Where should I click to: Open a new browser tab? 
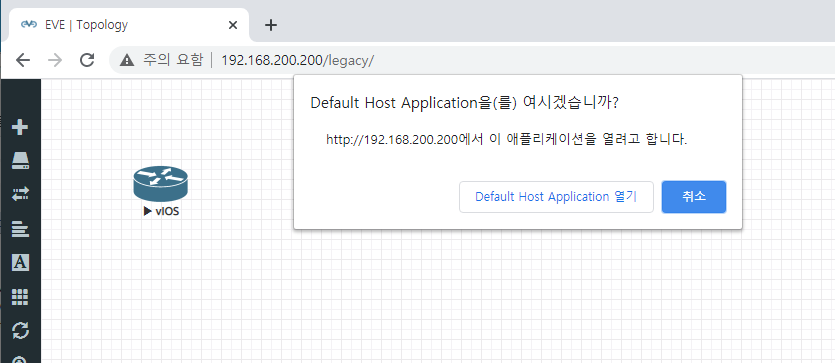[x=271, y=25]
